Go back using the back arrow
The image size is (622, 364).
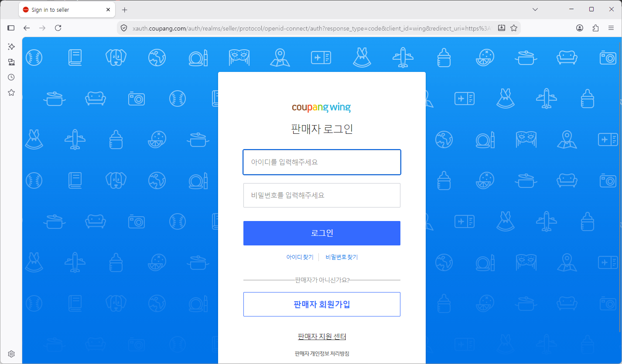point(27,28)
